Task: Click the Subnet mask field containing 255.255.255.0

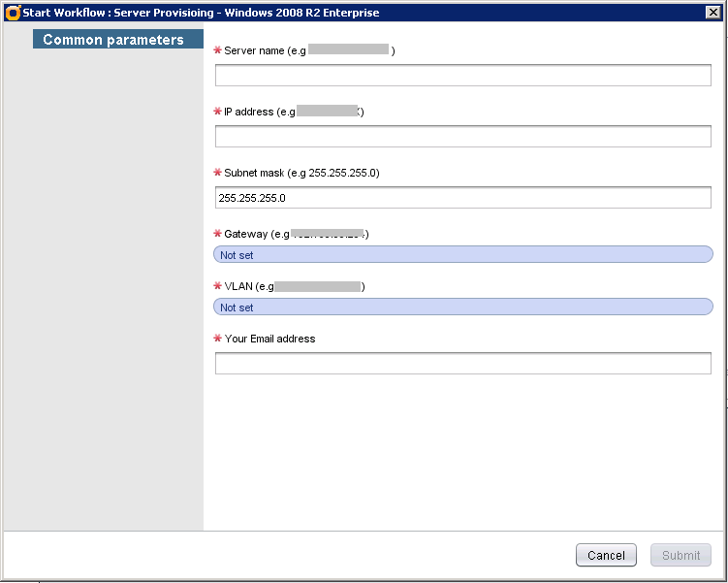Action: coord(462,198)
